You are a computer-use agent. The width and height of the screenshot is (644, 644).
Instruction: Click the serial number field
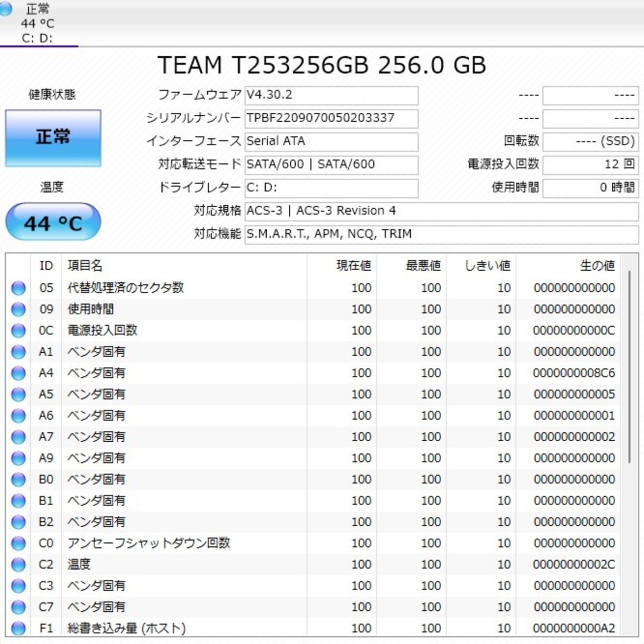point(331,118)
